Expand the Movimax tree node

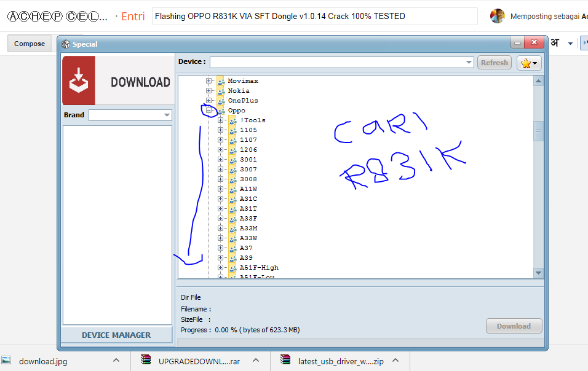(x=209, y=81)
